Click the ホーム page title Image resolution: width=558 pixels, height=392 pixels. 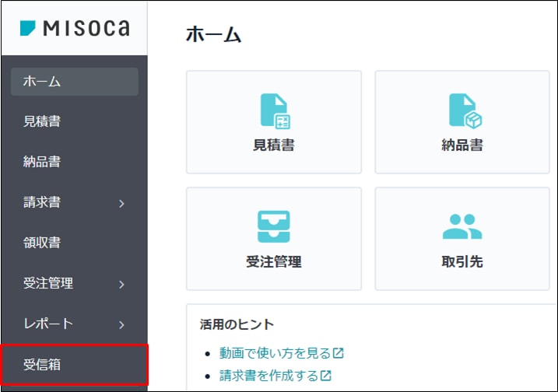[213, 34]
